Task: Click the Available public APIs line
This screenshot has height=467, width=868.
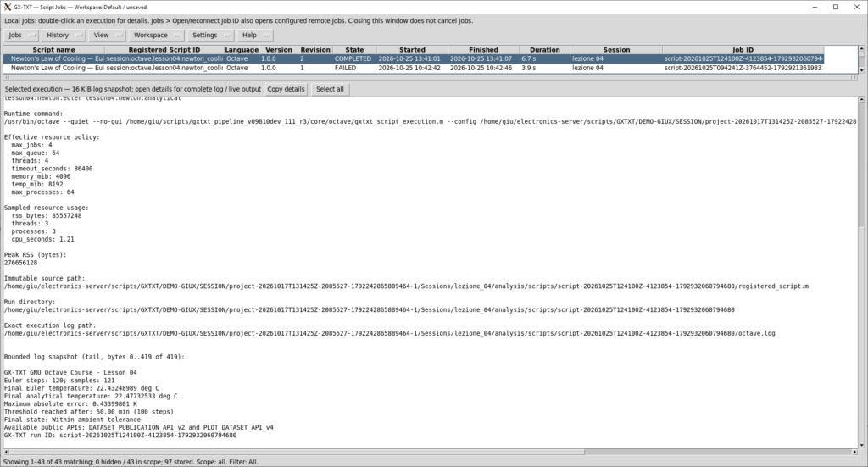Action: click(138, 428)
